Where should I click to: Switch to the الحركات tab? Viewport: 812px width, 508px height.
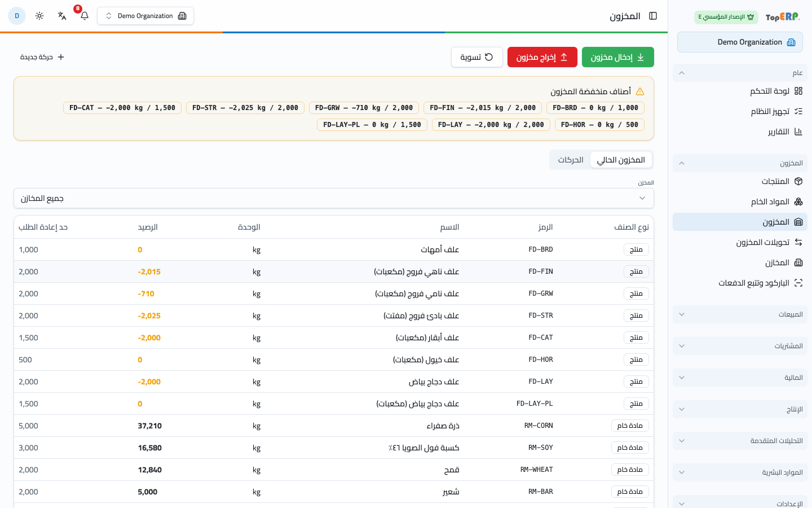coord(571,160)
